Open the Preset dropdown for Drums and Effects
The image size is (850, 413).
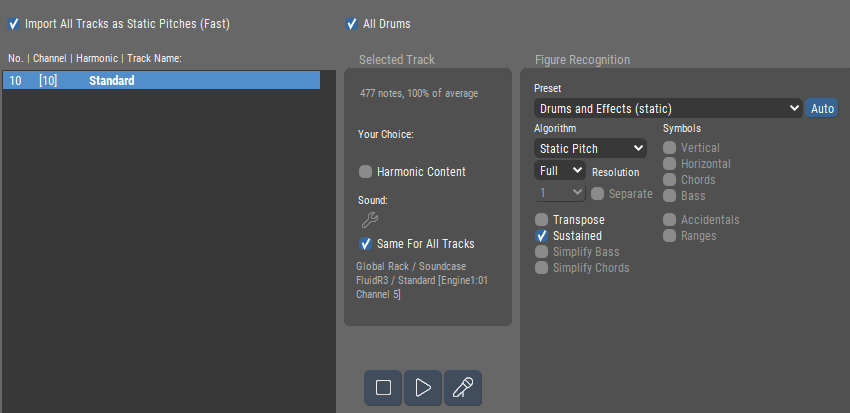668,108
